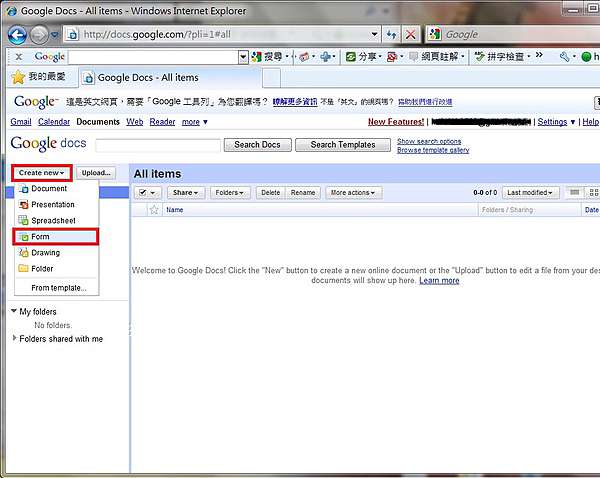Image resolution: width=600 pixels, height=478 pixels.
Task: Switch to the grid view icon
Action: coord(593,193)
